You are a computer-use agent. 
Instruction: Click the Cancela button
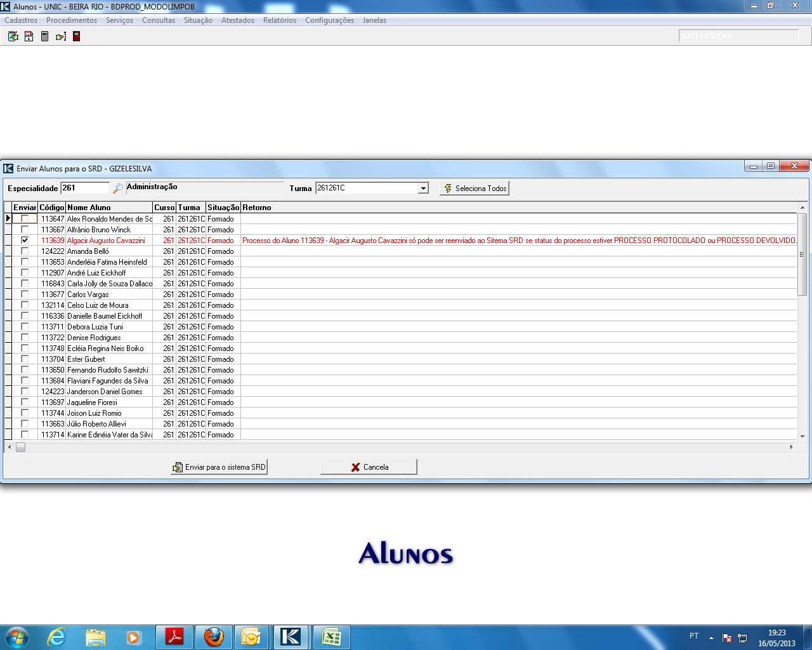pyautogui.click(x=369, y=467)
